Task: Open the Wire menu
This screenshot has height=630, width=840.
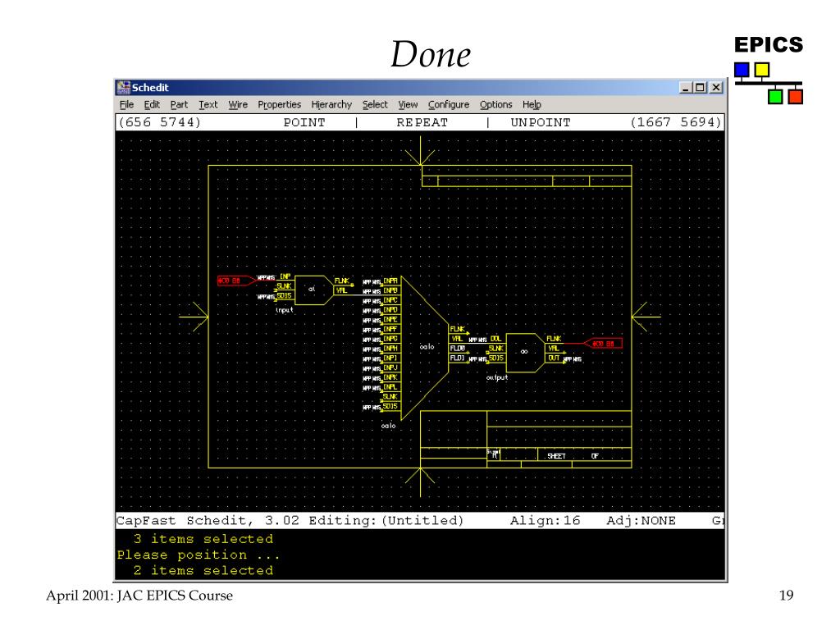Action: pos(238,104)
